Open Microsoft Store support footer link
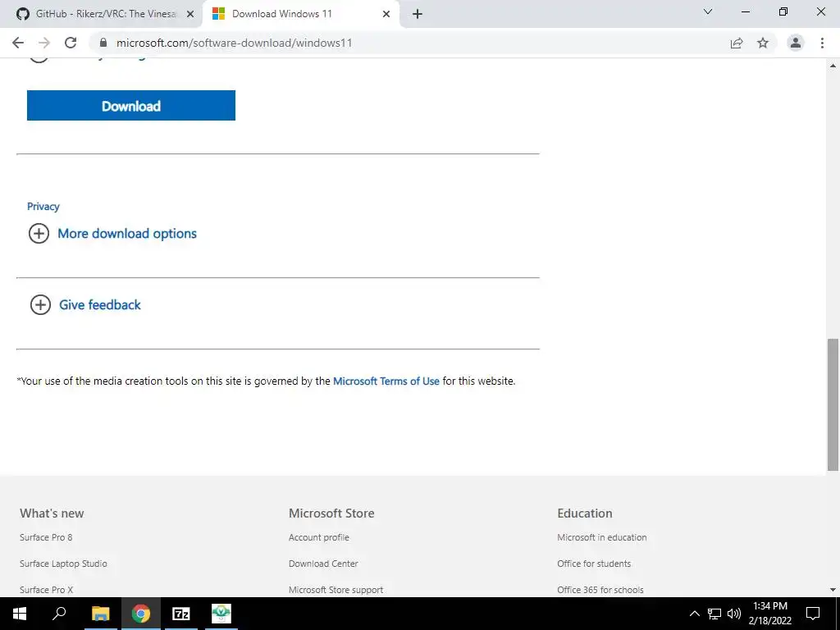This screenshot has width=840, height=630. 336,590
